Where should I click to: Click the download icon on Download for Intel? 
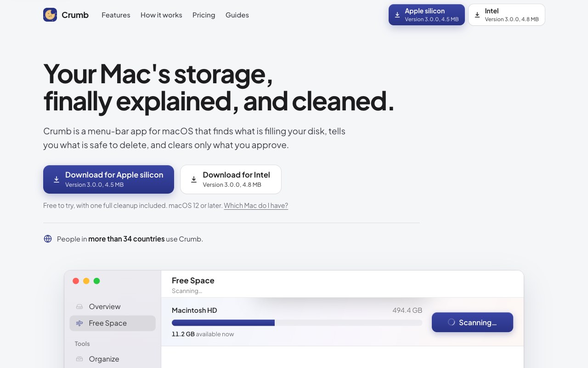194,179
